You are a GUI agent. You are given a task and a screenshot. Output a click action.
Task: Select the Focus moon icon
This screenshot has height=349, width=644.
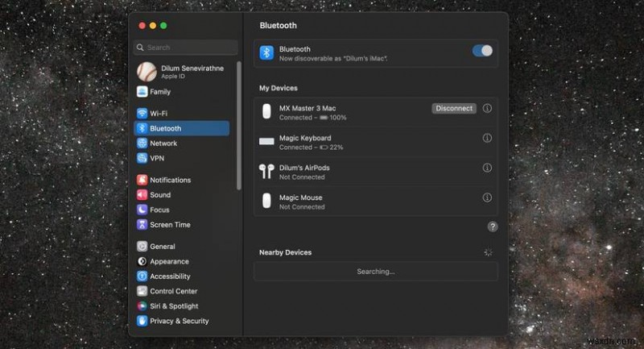tap(142, 210)
